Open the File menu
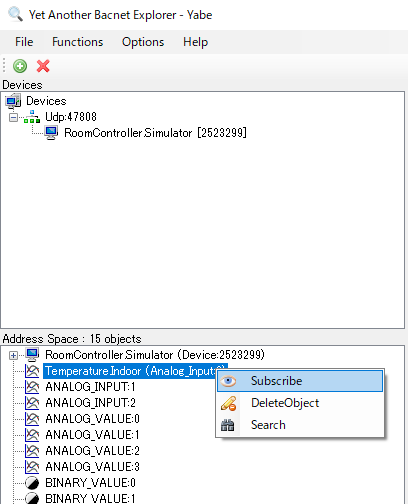Screen dimensions: 408x504 click(x=24, y=42)
